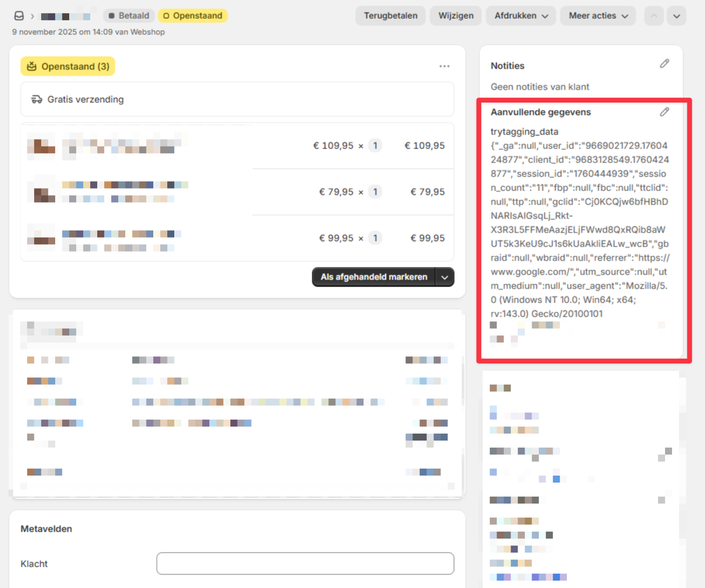Image resolution: width=705 pixels, height=588 pixels.
Task: Expand arrow next to Als afgehandeld markeren
Action: (445, 277)
